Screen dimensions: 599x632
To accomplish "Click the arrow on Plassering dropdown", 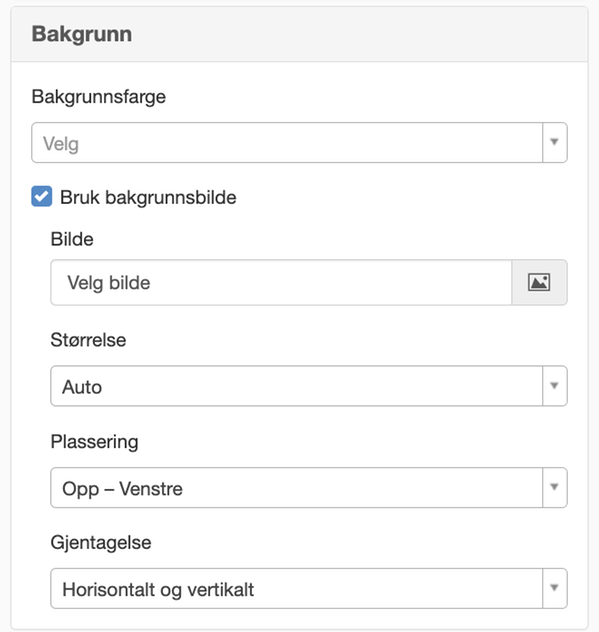I will pos(555,488).
